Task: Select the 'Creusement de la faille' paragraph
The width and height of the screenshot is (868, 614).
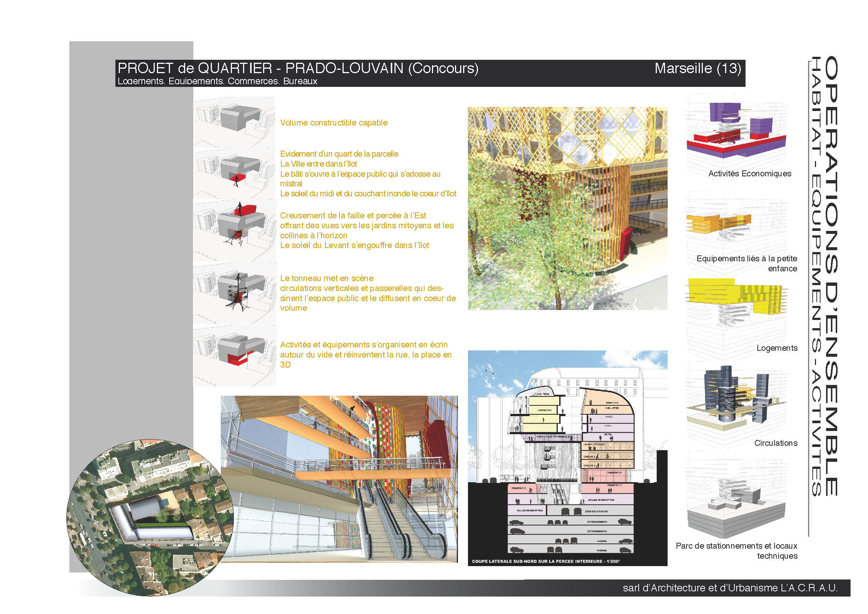Action: [x=366, y=230]
